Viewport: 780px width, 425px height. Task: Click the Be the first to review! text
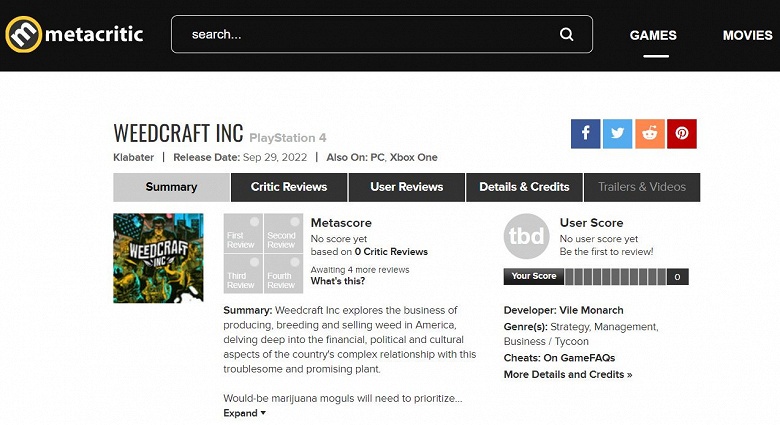click(x=606, y=252)
